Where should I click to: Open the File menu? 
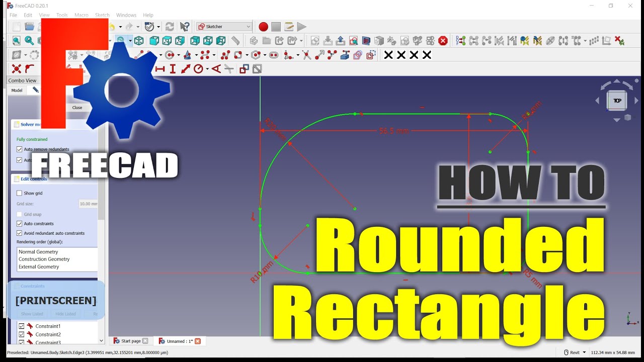pos(14,15)
